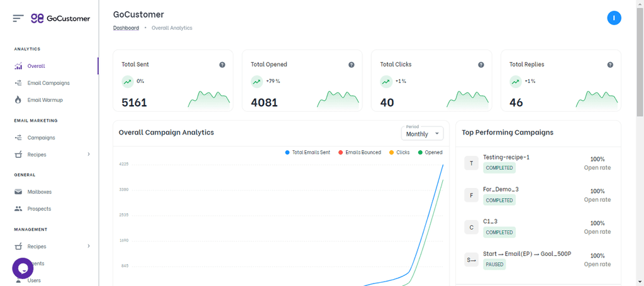Click the 4225 axis label on chart

coord(125,163)
